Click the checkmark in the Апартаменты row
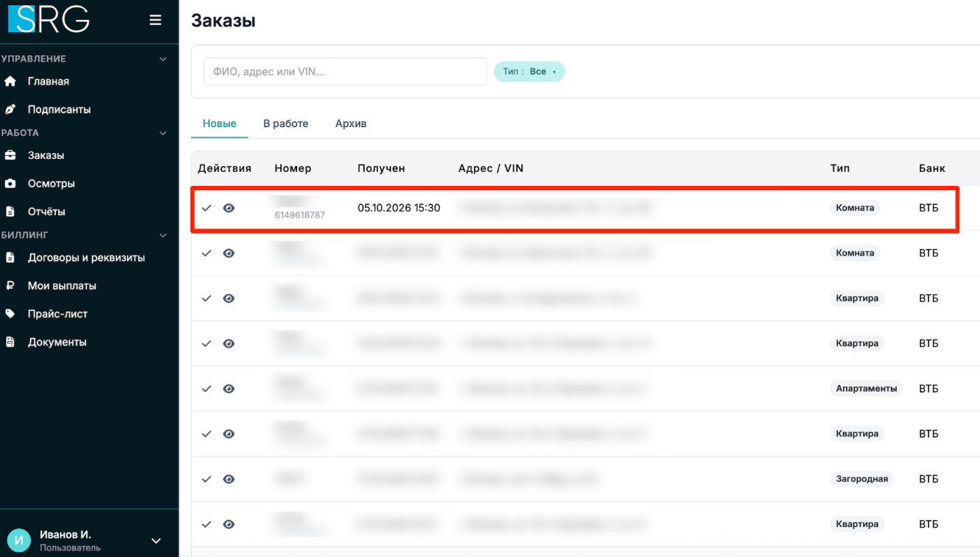The image size is (980, 557). point(207,389)
